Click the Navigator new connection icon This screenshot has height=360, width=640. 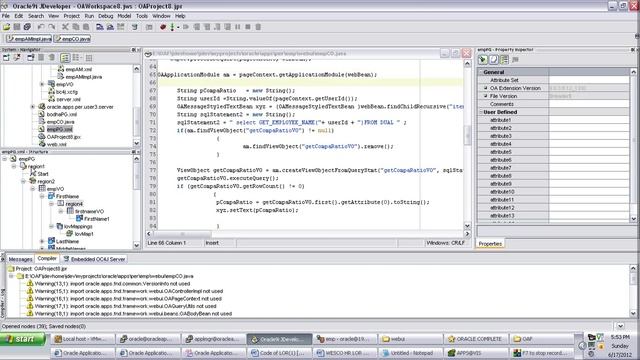point(7,58)
